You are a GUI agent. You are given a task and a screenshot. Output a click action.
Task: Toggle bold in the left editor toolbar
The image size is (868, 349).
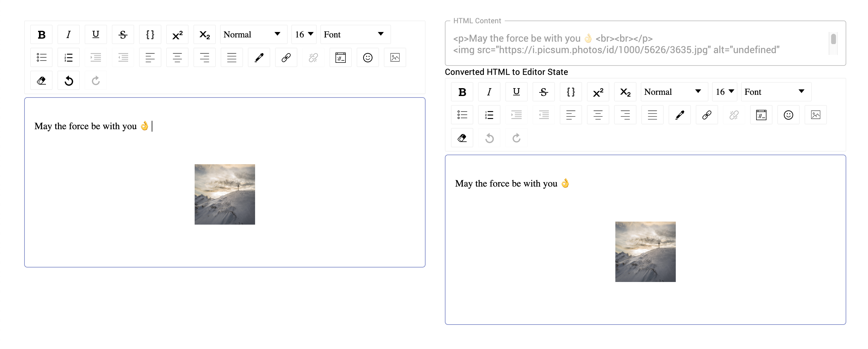click(x=41, y=34)
